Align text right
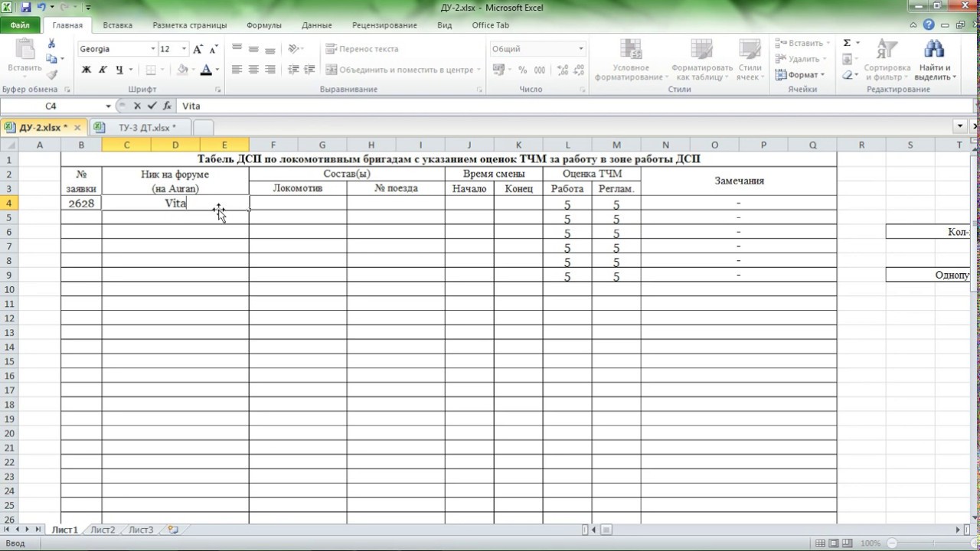The image size is (980, 551). [270, 70]
